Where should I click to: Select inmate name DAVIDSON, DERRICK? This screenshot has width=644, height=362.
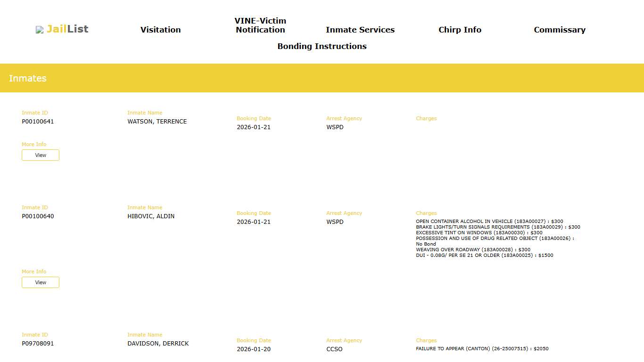point(158,343)
